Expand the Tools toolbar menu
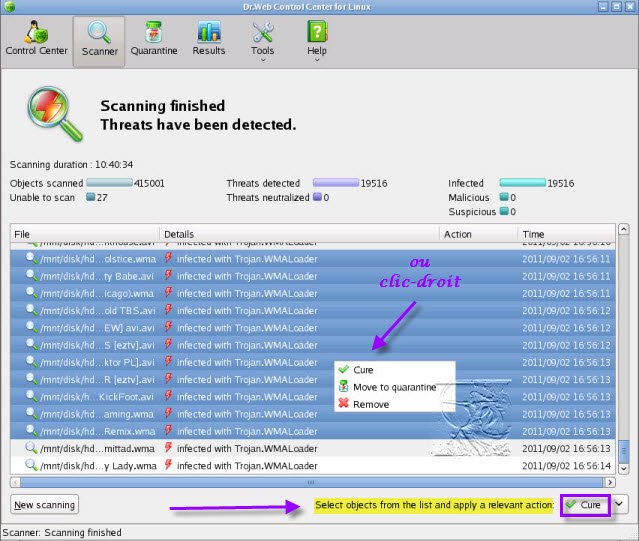 click(x=262, y=42)
